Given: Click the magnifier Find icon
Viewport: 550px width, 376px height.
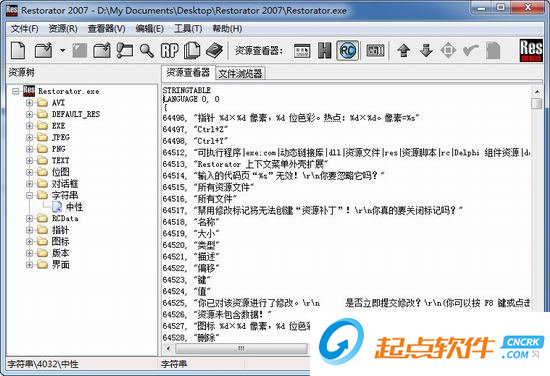Looking at the screenshot, I should click(147, 51).
